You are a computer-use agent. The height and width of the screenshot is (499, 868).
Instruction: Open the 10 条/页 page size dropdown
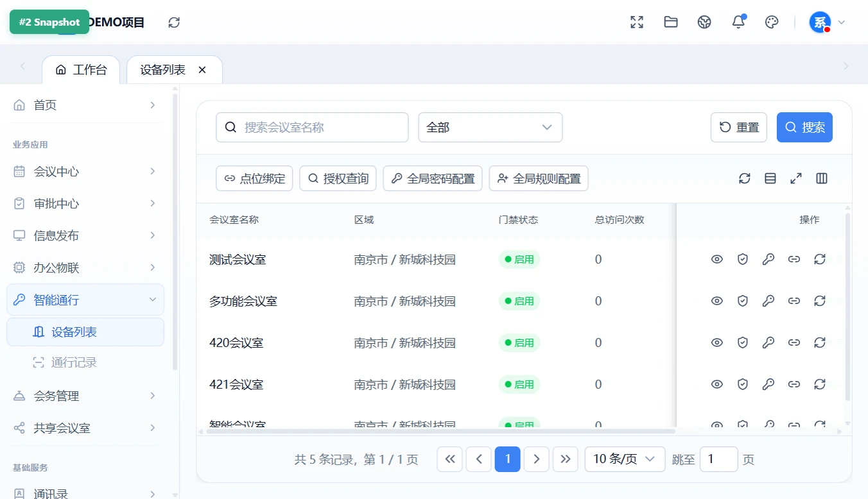click(625, 459)
